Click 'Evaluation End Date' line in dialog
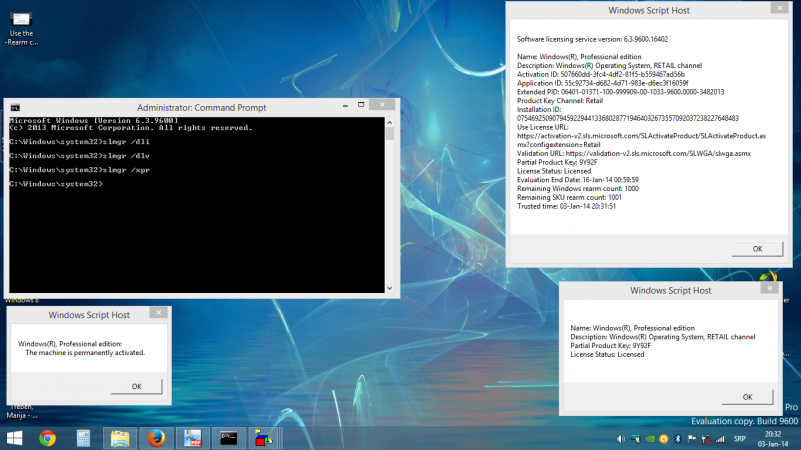This screenshot has width=801, height=450. coord(578,180)
